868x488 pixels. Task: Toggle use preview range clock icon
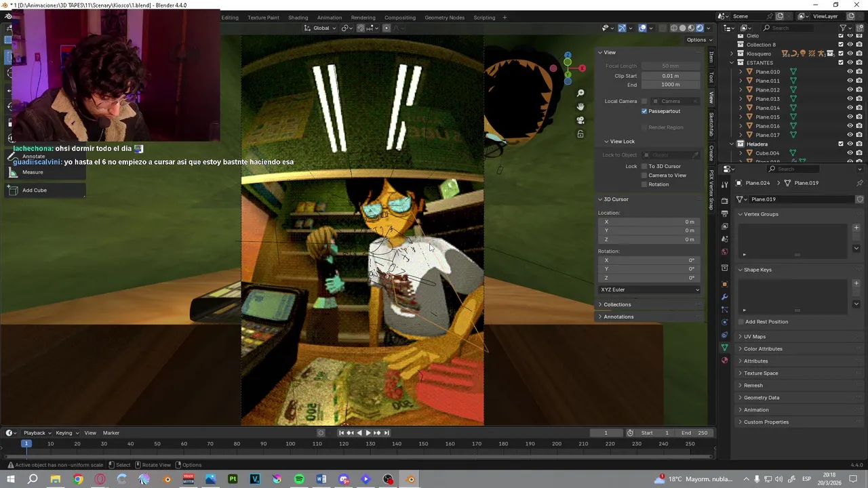[x=630, y=432]
